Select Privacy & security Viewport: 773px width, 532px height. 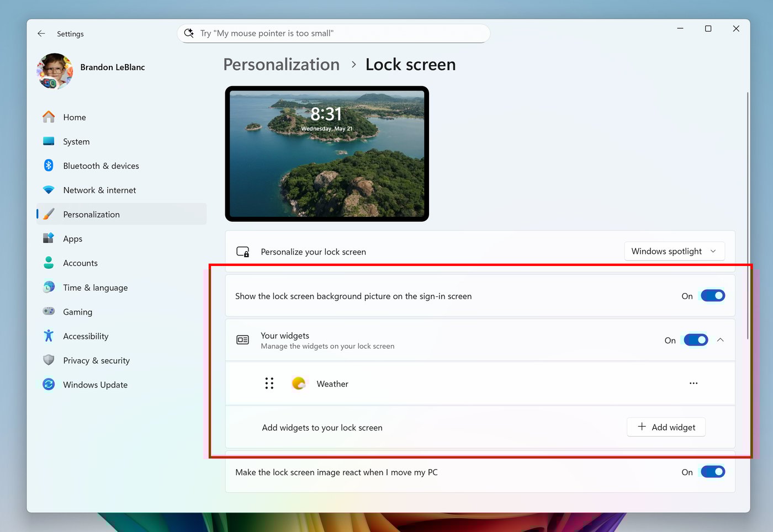[x=96, y=360]
